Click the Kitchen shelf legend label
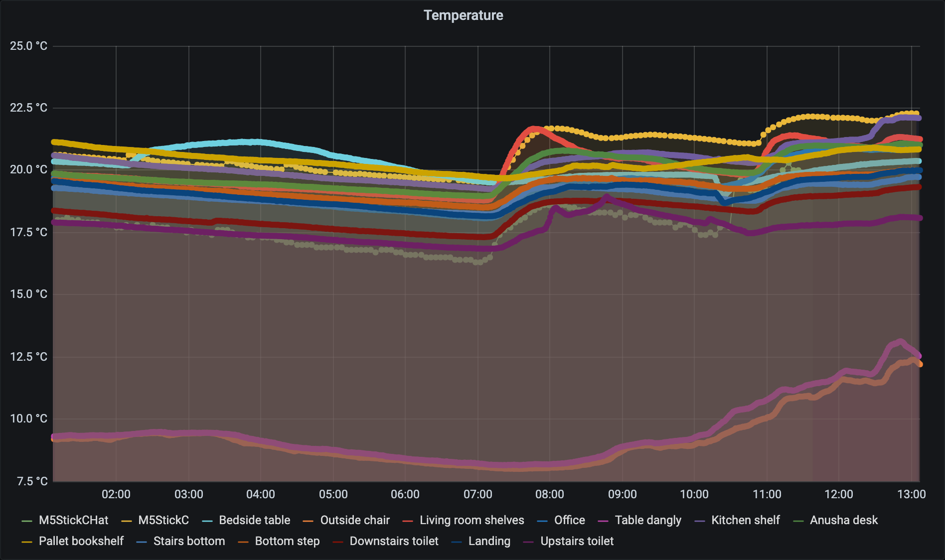This screenshot has width=945, height=560. point(745,520)
